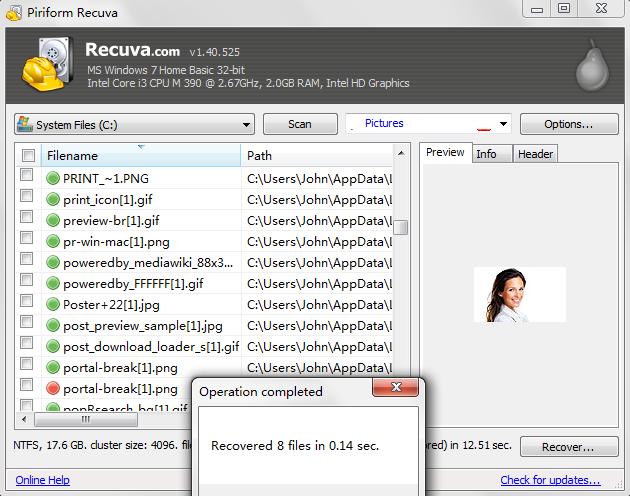
Task: Check the box for pr-win-mac[1].png
Action: pos(27,238)
